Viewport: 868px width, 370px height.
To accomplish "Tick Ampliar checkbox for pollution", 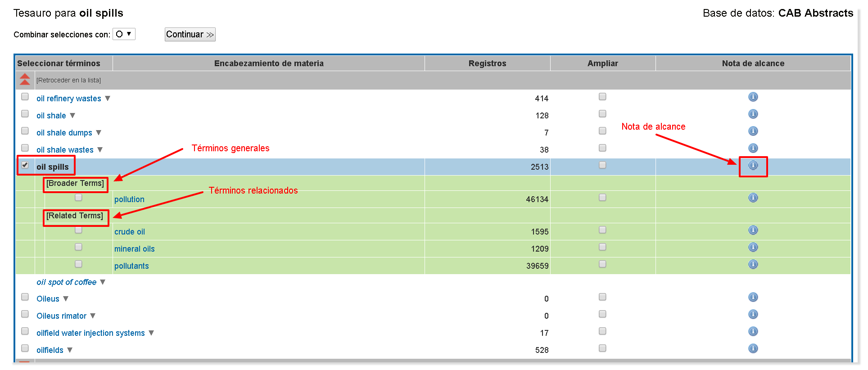I will click(x=602, y=198).
